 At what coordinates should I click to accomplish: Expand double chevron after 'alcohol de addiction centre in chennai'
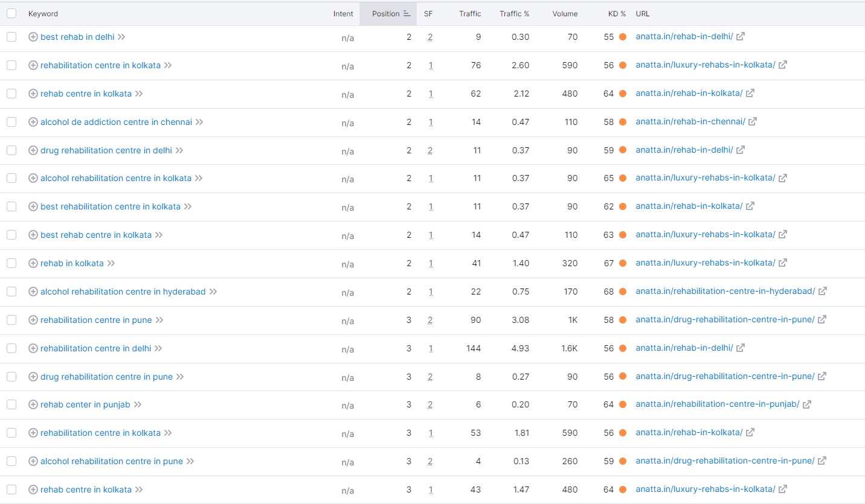(199, 122)
